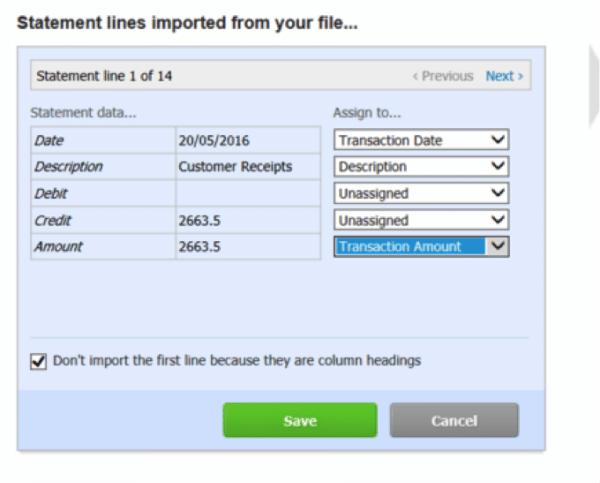Screen dimensions: 600x483
Task: Click the Amount row label
Action: tap(102, 246)
